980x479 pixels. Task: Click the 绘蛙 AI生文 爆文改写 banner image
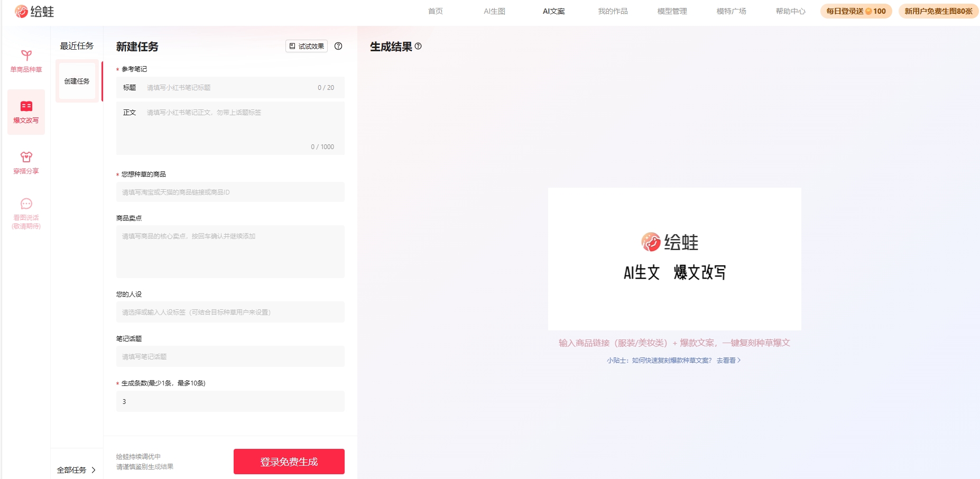674,259
